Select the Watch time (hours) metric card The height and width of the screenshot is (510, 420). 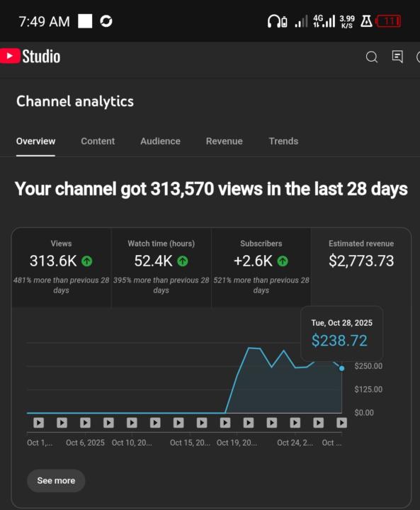point(161,267)
